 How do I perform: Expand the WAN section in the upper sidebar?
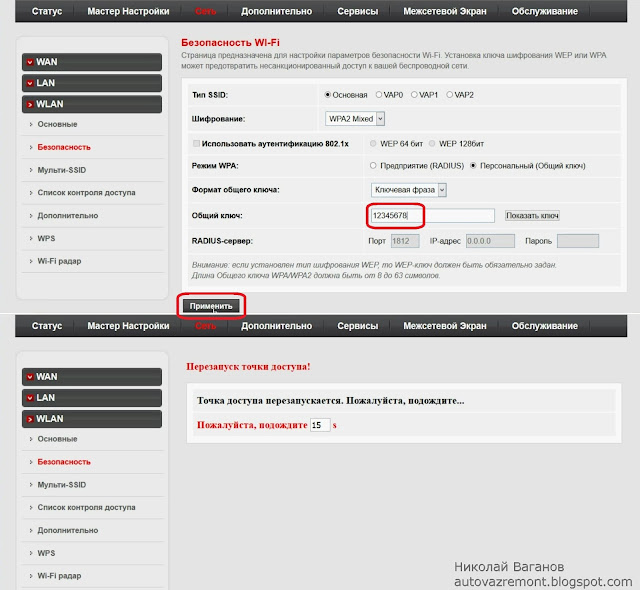point(92,62)
